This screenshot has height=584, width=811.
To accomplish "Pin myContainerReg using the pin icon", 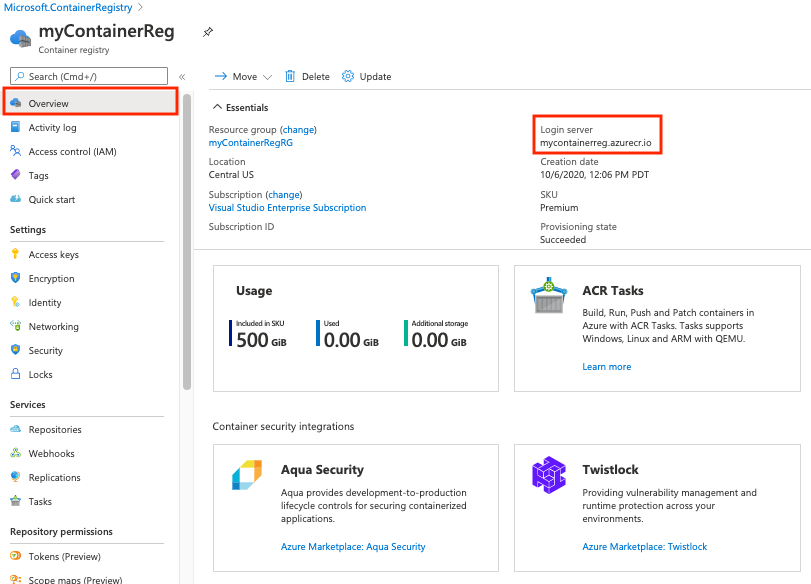I will click(208, 33).
